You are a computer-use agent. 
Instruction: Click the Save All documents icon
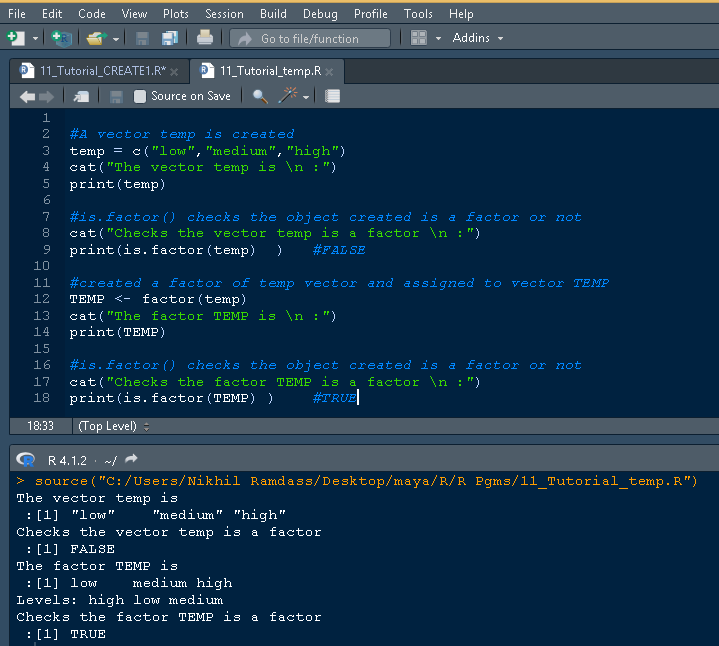coord(169,38)
